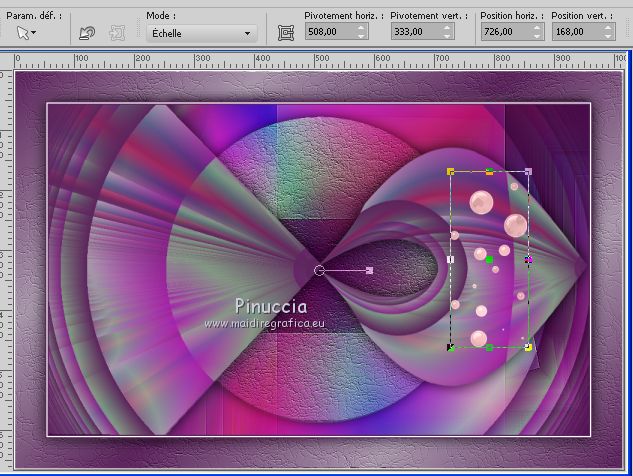Click bottom-right yellow corner selection handle
633x476 pixels.
pos(528,347)
